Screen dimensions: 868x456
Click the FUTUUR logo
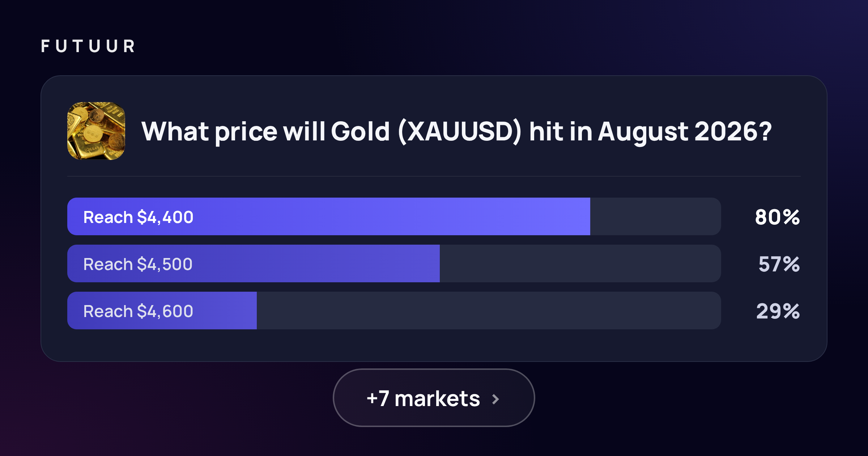88,46
